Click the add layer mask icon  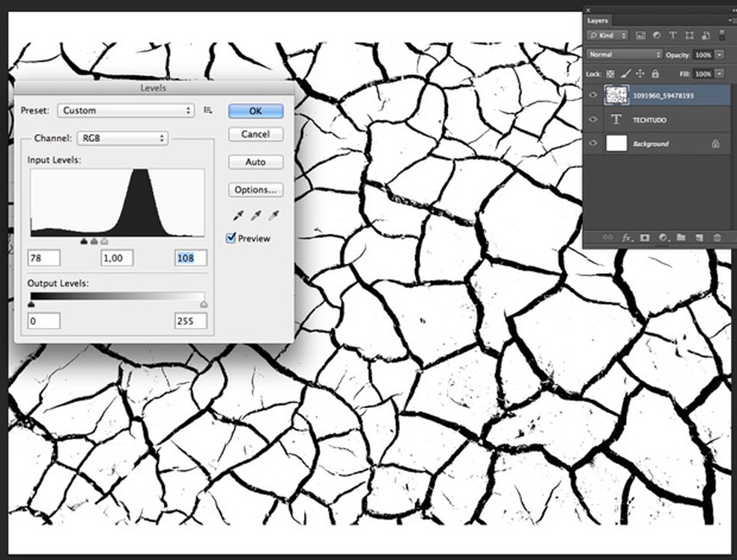click(644, 237)
